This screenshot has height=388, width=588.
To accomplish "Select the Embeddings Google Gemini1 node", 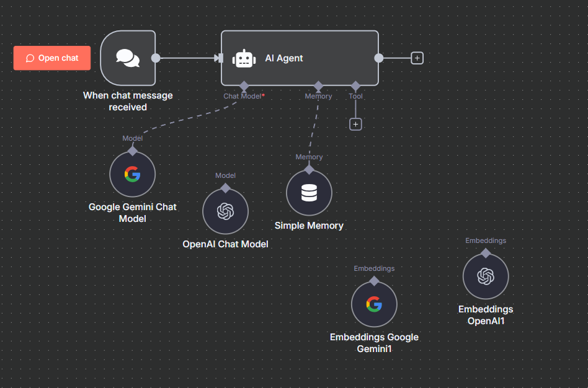I will point(374,304).
